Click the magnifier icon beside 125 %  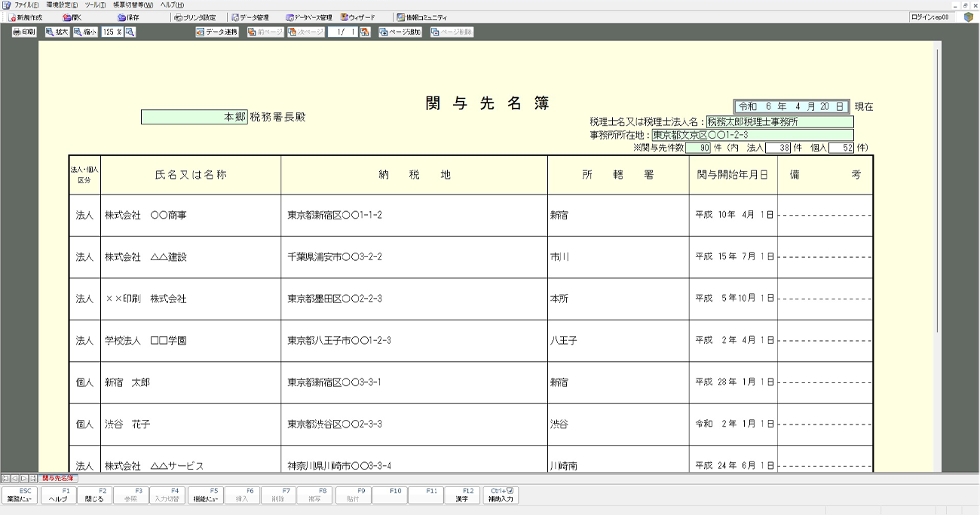coord(130,32)
